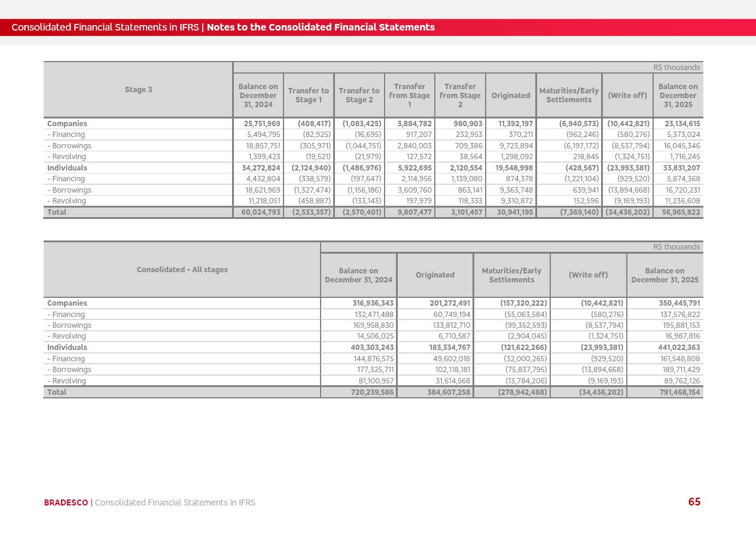Click the 'Stage 3' table header cell
The width and height of the screenshot is (756, 533).
(x=138, y=90)
